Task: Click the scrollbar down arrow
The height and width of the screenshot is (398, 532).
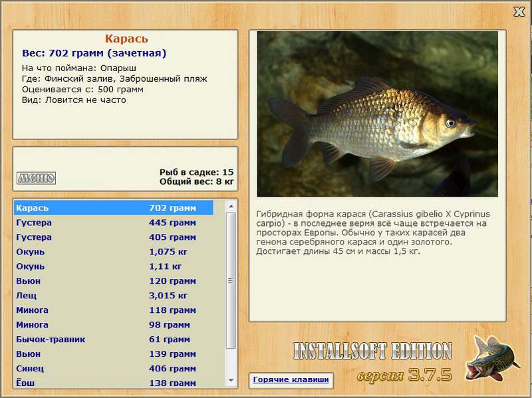Action: (x=231, y=381)
